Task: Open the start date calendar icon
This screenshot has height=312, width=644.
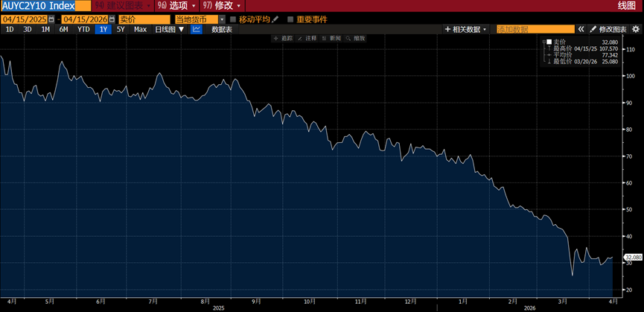Action: (x=51, y=19)
